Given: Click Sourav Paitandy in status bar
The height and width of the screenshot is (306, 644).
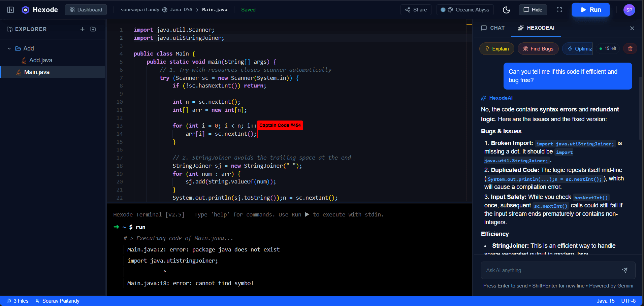Looking at the screenshot, I should coord(58,301).
